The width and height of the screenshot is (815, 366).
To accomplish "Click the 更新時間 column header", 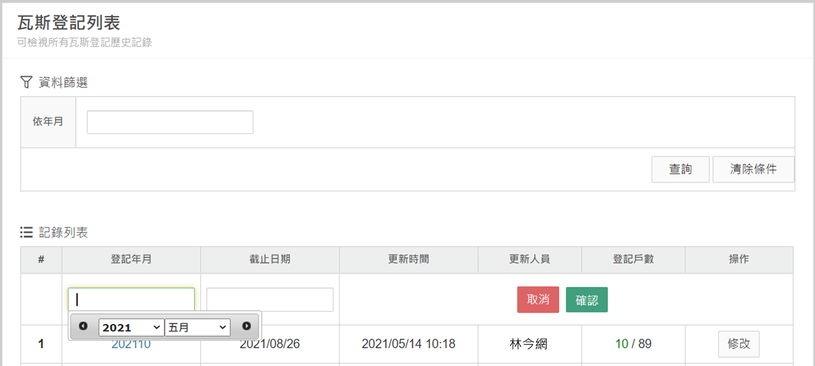I will [x=409, y=260].
